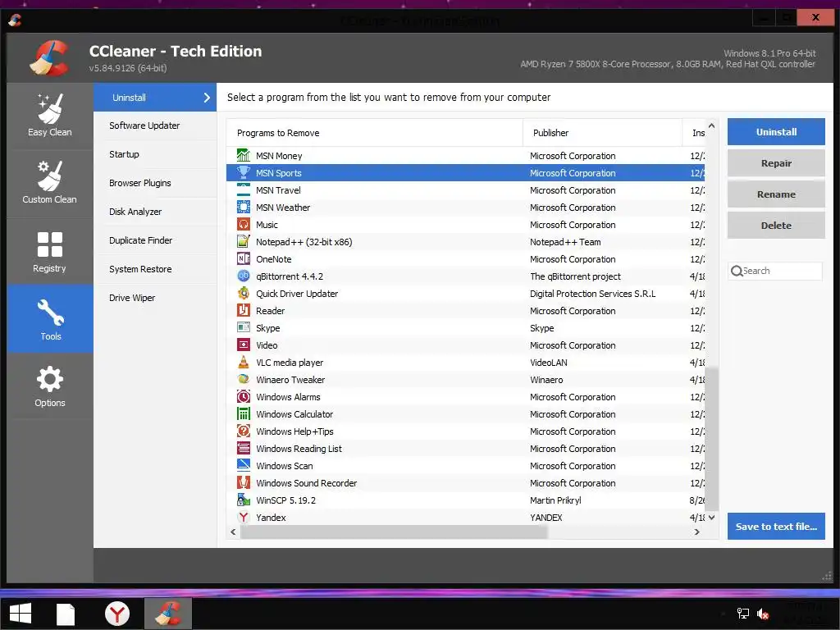Click the scroll up arrow of list

(711, 126)
